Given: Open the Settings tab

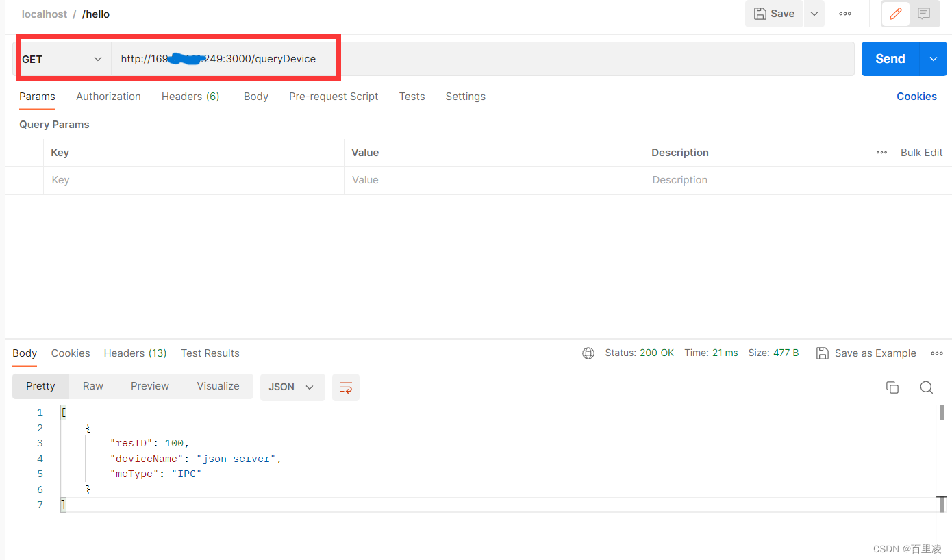Looking at the screenshot, I should click(466, 97).
